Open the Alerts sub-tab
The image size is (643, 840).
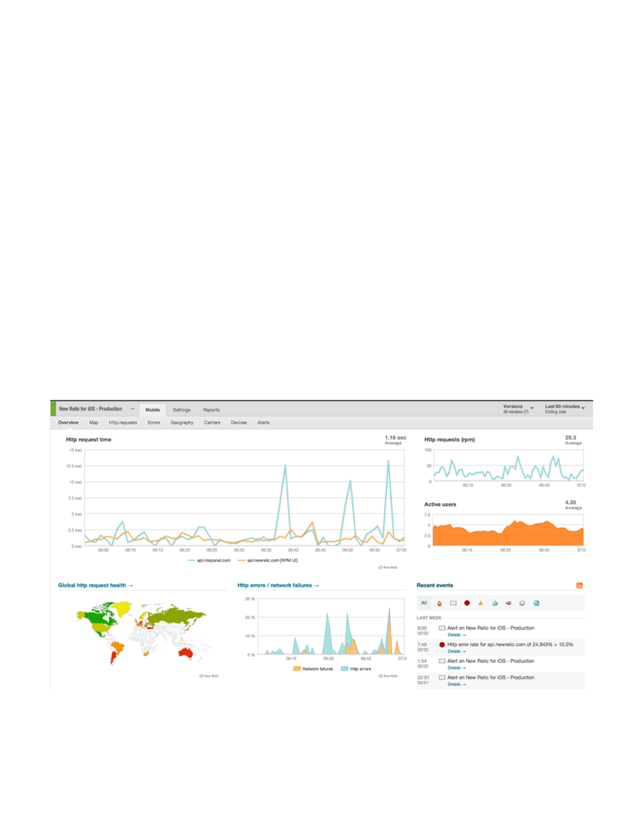tap(263, 423)
